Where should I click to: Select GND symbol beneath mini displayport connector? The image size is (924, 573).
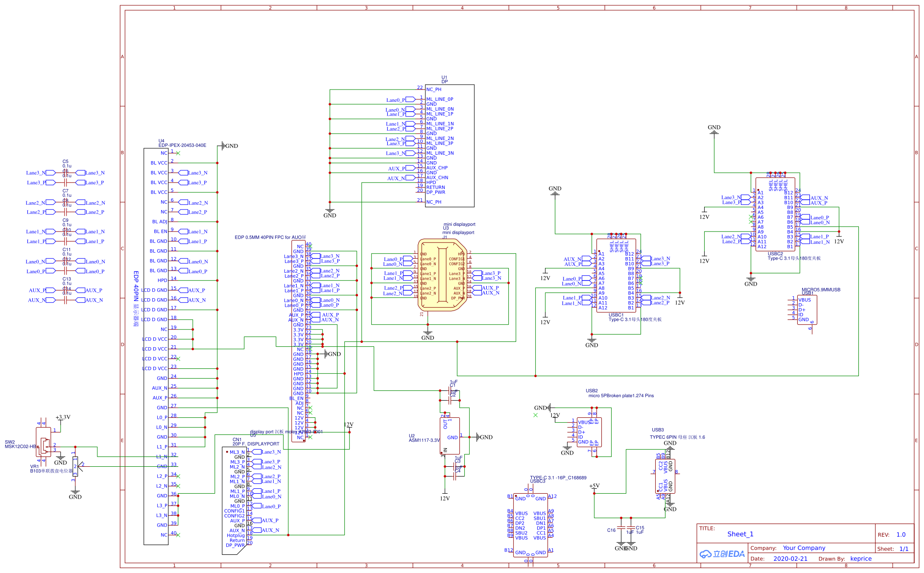pos(427,334)
